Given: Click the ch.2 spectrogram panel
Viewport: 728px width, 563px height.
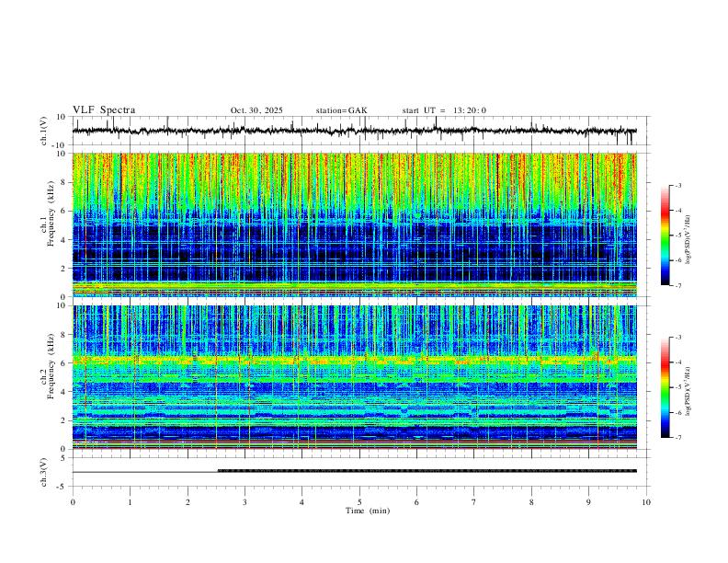Looking at the screenshot, I should [x=354, y=377].
